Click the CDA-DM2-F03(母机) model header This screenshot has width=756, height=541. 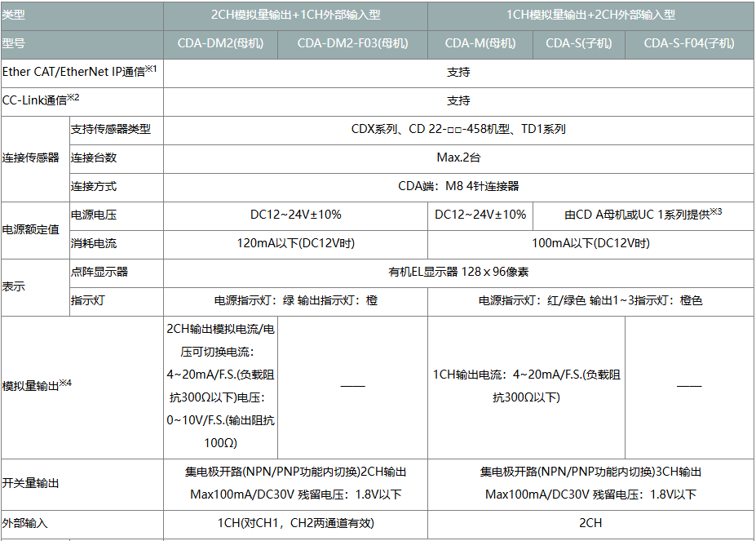click(x=352, y=43)
